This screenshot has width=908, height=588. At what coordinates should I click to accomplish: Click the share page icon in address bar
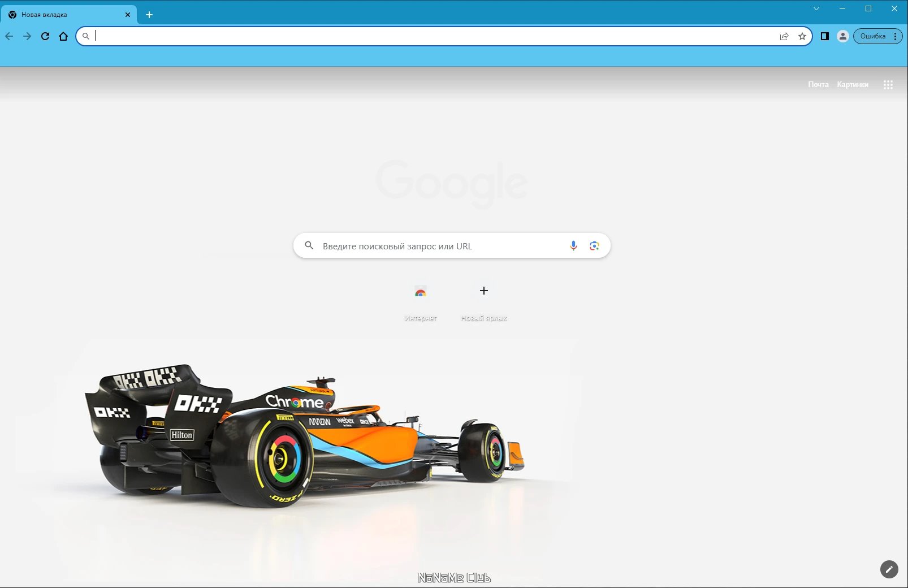(x=784, y=36)
